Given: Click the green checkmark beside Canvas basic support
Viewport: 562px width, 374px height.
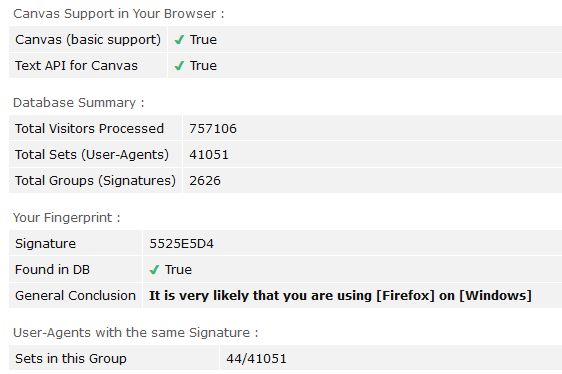Looking at the screenshot, I should click(179, 39).
